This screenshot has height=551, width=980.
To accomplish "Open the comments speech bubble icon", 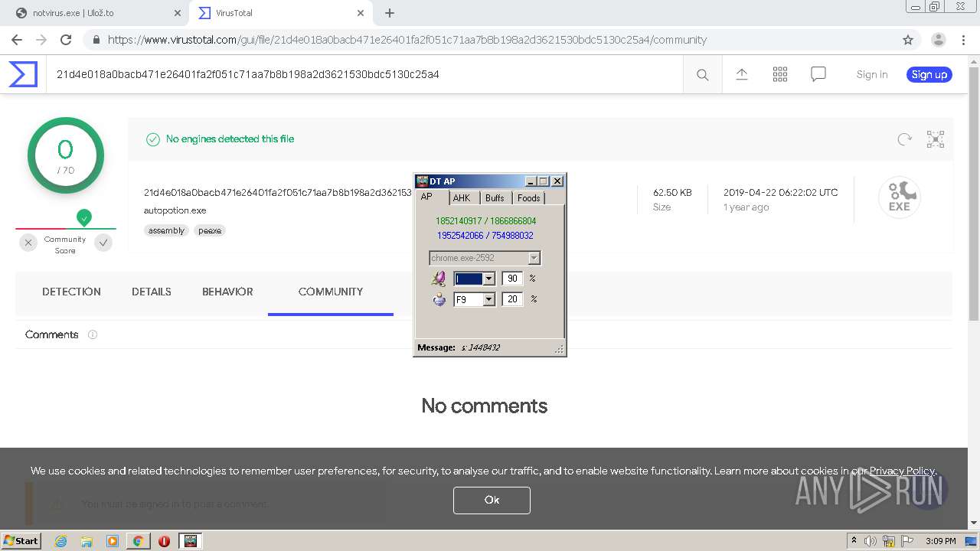I will [x=818, y=74].
